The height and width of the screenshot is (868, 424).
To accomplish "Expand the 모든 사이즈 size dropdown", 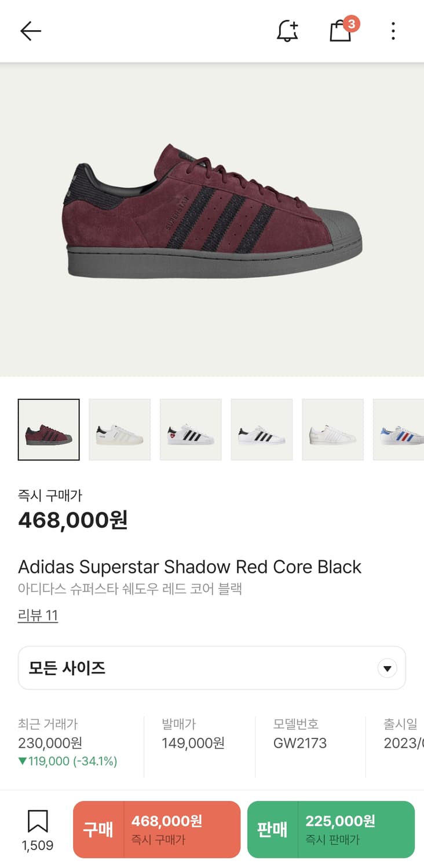I will [x=212, y=668].
